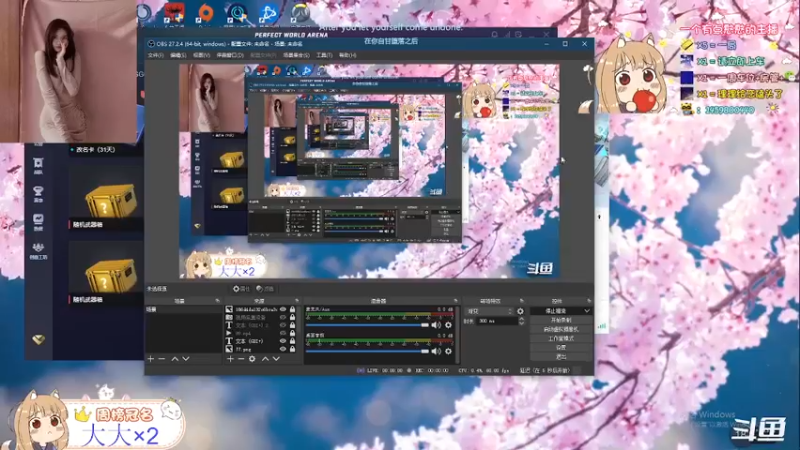Remove selected source with the minus icon

coord(241,359)
